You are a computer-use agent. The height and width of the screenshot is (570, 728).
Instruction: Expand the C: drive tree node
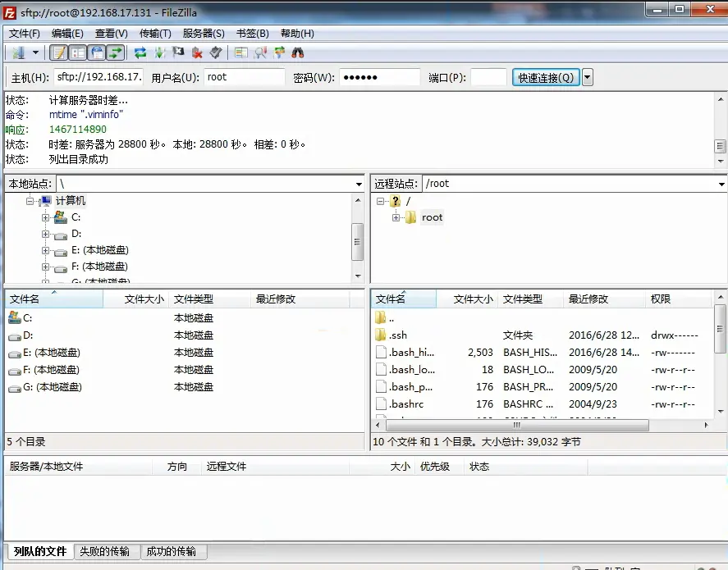click(45, 217)
